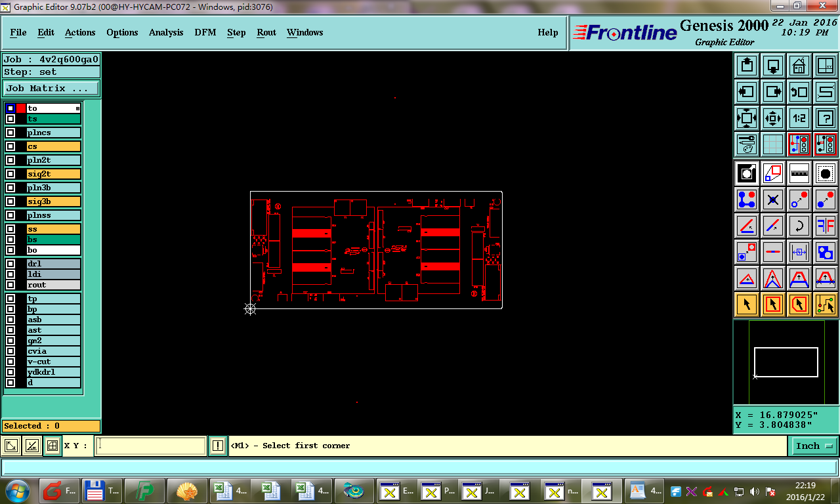Open the Options menu

(x=122, y=32)
